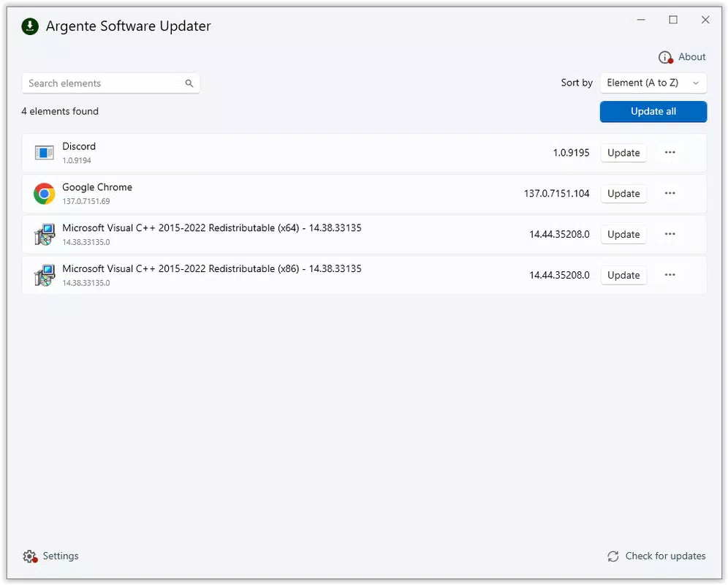Click installed version 14.38.33135.0 under x64 entry
Image resolution: width=728 pixels, height=585 pixels.
click(86, 242)
